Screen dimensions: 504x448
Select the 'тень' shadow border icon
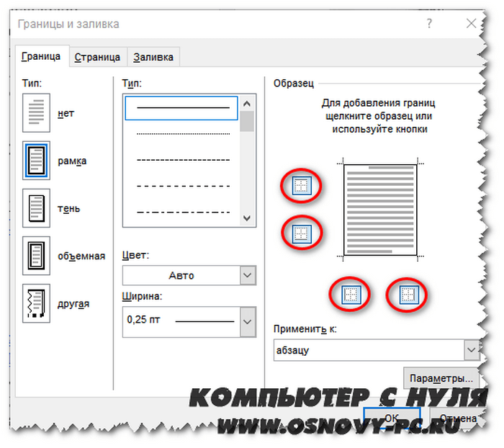coord(36,208)
